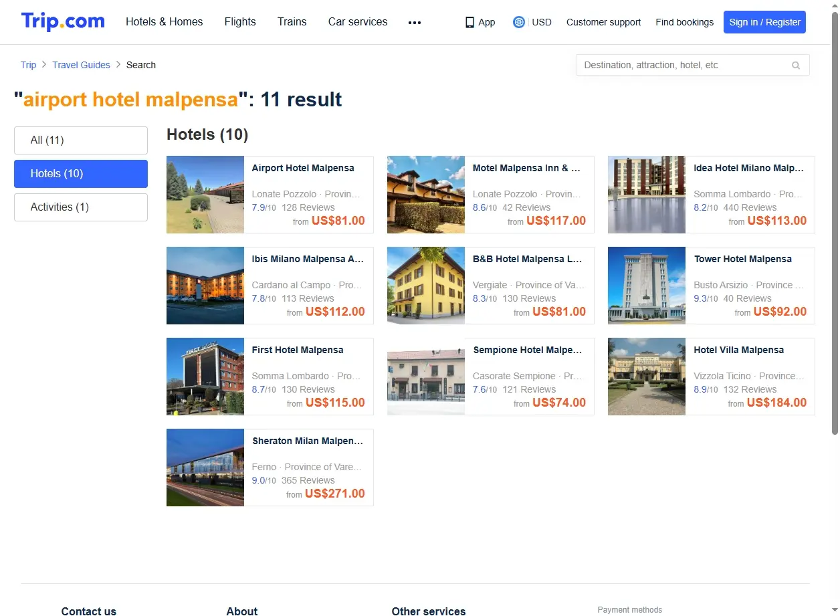
Task: Open the Flights menu item
Action: 240,22
